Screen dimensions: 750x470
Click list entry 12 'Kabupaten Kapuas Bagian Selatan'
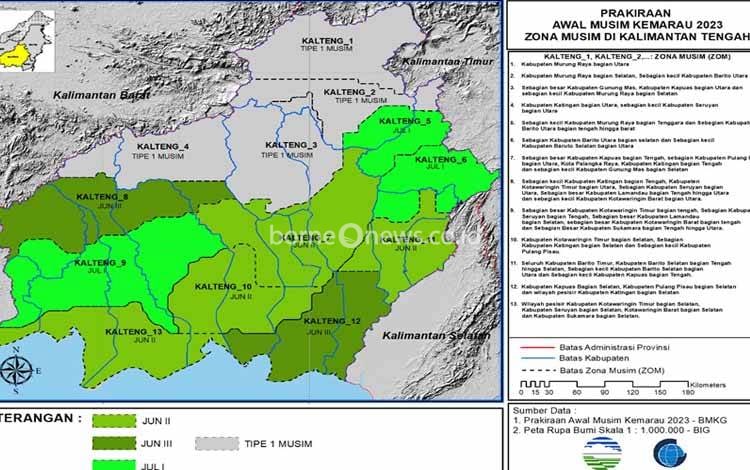click(628, 289)
